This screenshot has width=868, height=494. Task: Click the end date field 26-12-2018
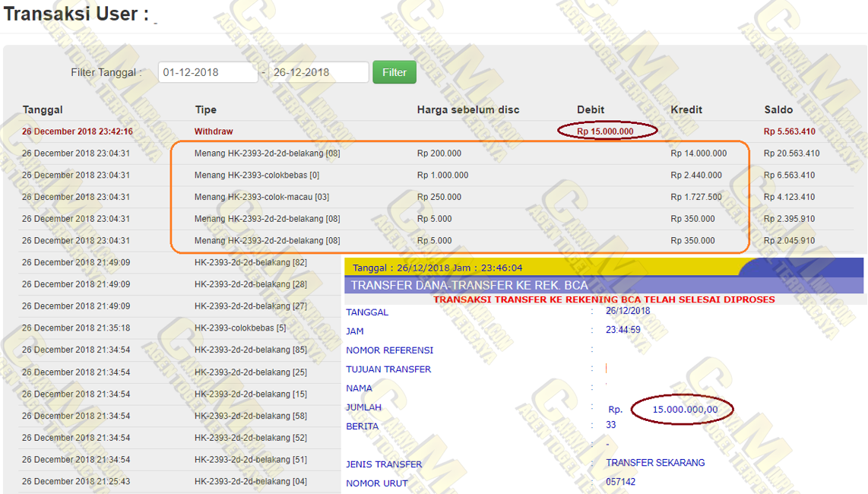[318, 72]
